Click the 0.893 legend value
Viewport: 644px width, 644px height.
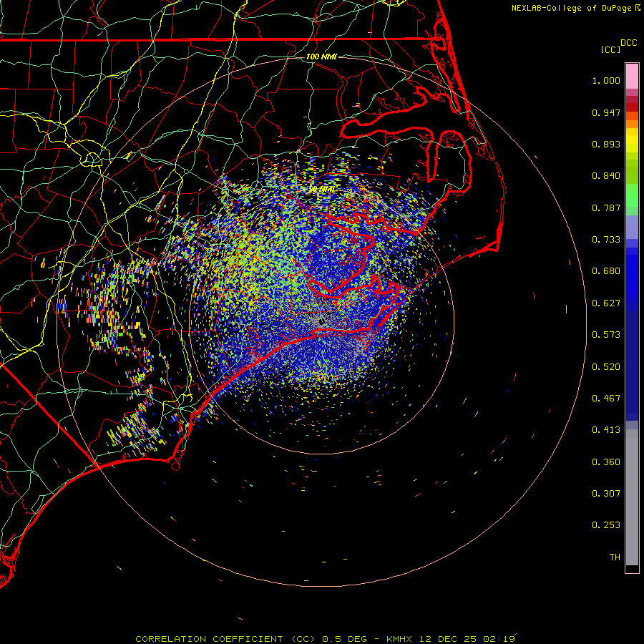tap(606, 144)
